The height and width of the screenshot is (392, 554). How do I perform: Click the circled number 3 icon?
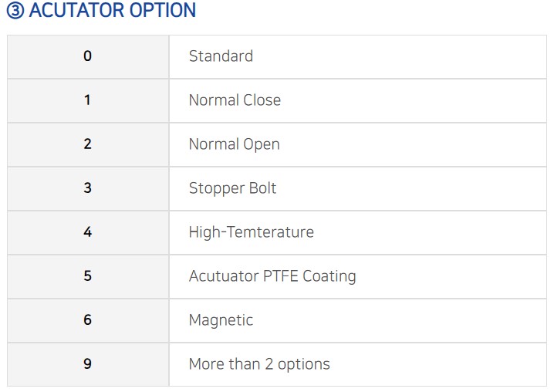coord(15,11)
